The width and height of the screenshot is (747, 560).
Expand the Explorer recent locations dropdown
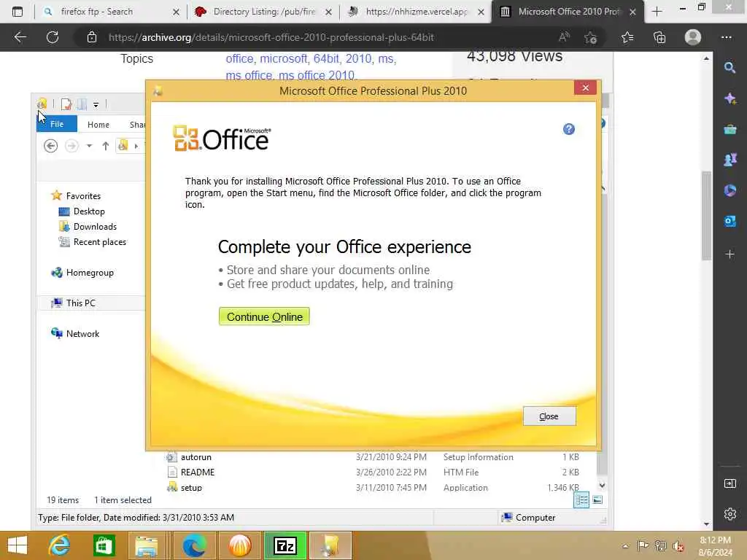coord(89,146)
